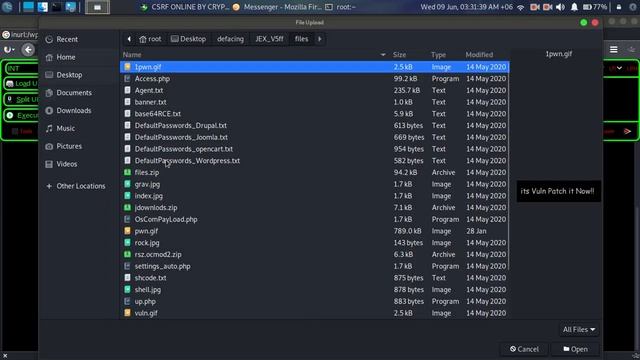Click the Wi-Fi tray icon
Image resolution: width=640 pixels, height=360 pixels.
click(x=520, y=7)
